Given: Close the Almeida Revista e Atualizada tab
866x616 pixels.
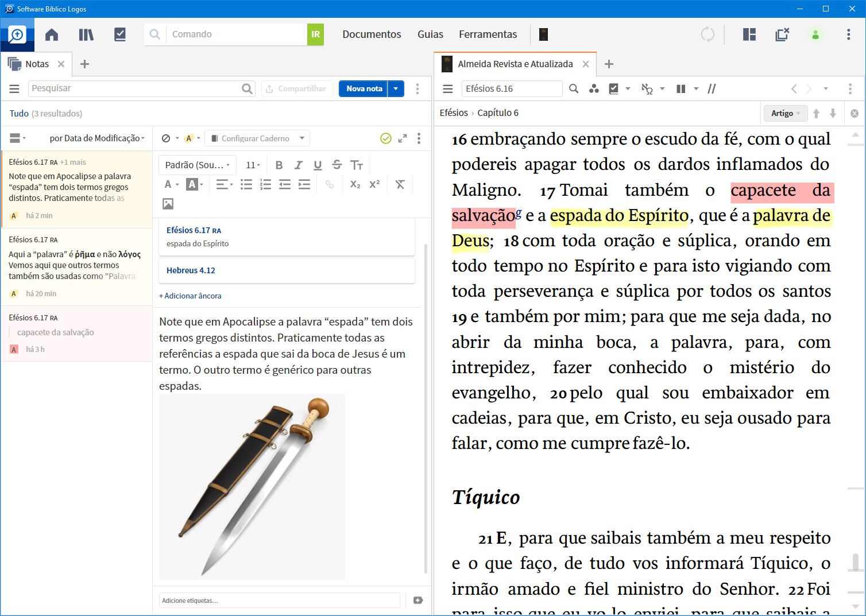Looking at the screenshot, I should coord(586,64).
